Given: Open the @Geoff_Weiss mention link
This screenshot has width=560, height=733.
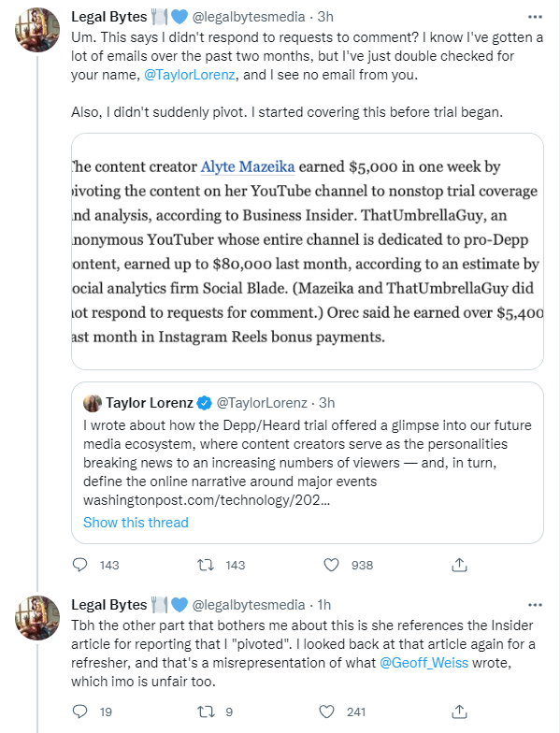Looking at the screenshot, I should (x=424, y=662).
